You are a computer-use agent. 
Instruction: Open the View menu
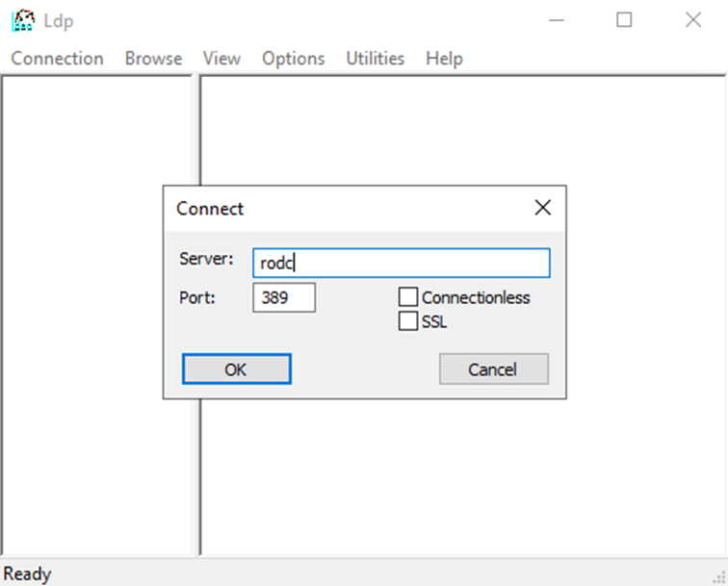click(x=221, y=59)
